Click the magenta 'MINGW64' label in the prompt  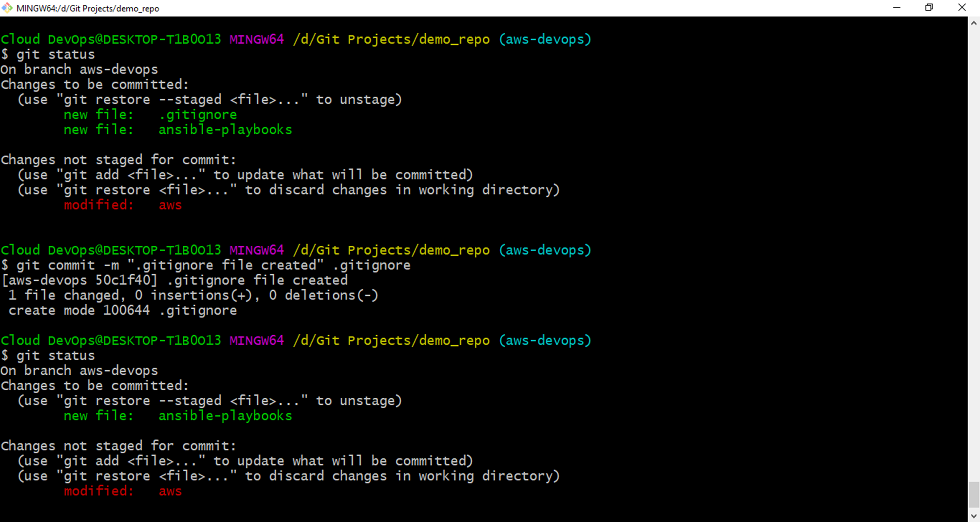point(256,39)
